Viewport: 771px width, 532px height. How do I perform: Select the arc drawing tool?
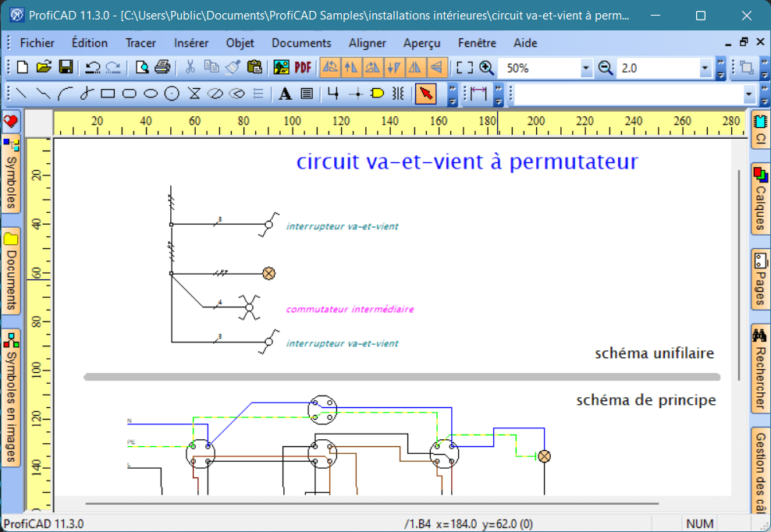click(65, 93)
